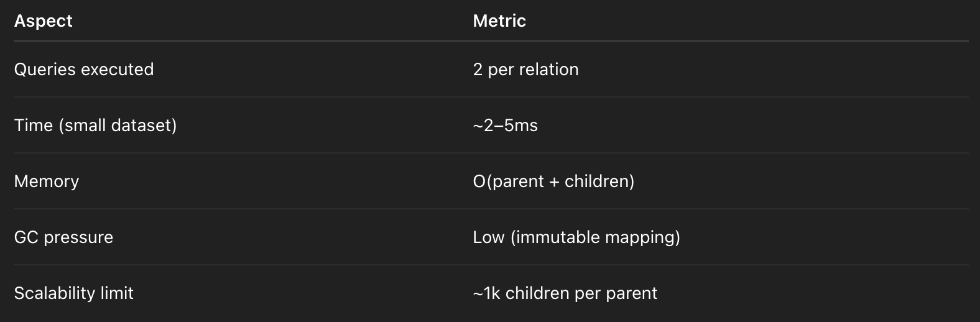Click the (small dataset) parenthetical text
This screenshot has height=322, width=980.
(x=118, y=126)
